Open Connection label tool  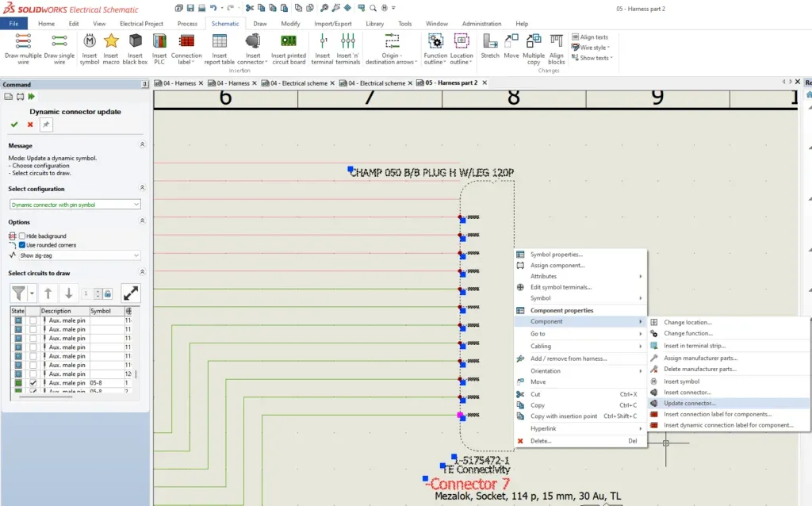point(186,48)
